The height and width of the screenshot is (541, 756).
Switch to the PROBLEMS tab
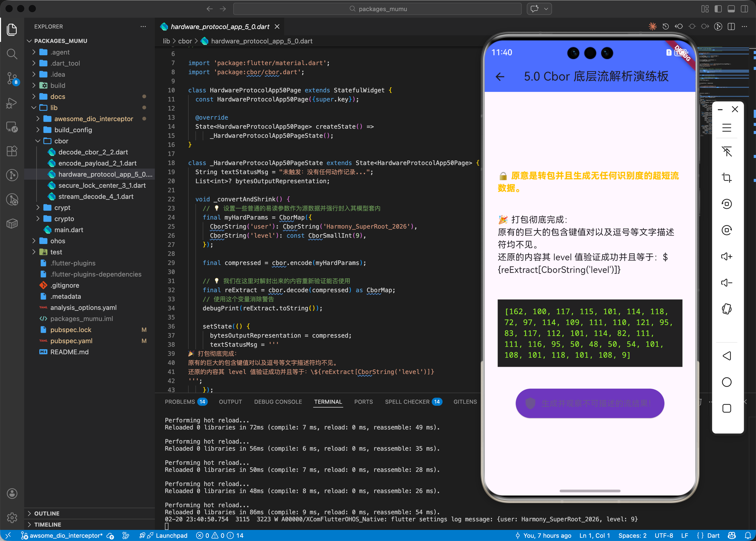(180, 402)
